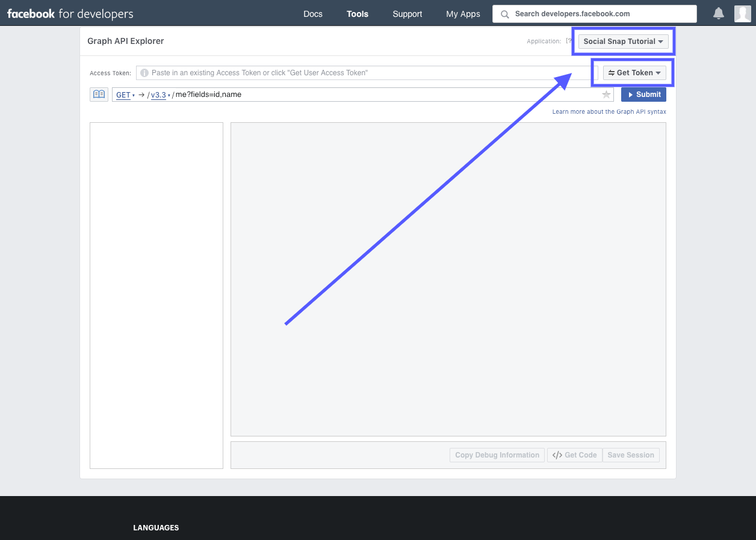Open notifications via the bell icon
Screen dimensions: 756x540
[x=719, y=13]
